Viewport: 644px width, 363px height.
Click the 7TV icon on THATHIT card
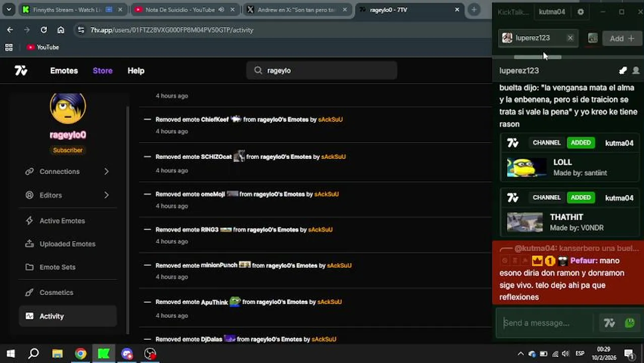(x=513, y=198)
